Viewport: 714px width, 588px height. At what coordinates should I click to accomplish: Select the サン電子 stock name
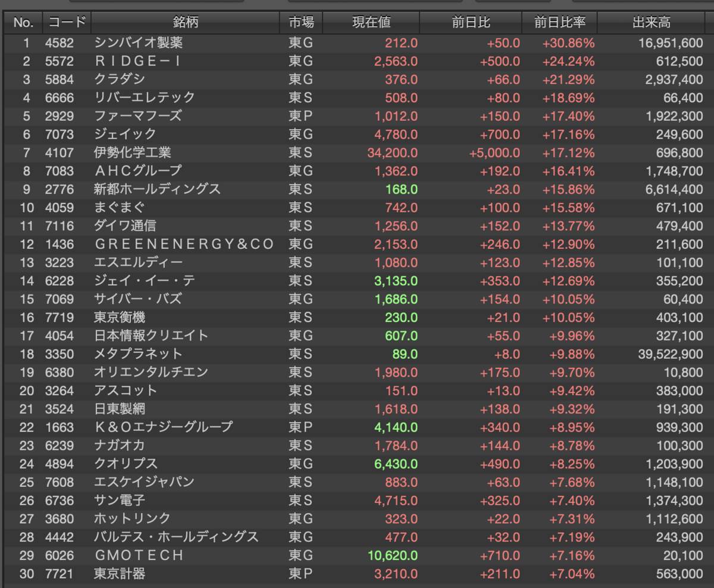119,501
